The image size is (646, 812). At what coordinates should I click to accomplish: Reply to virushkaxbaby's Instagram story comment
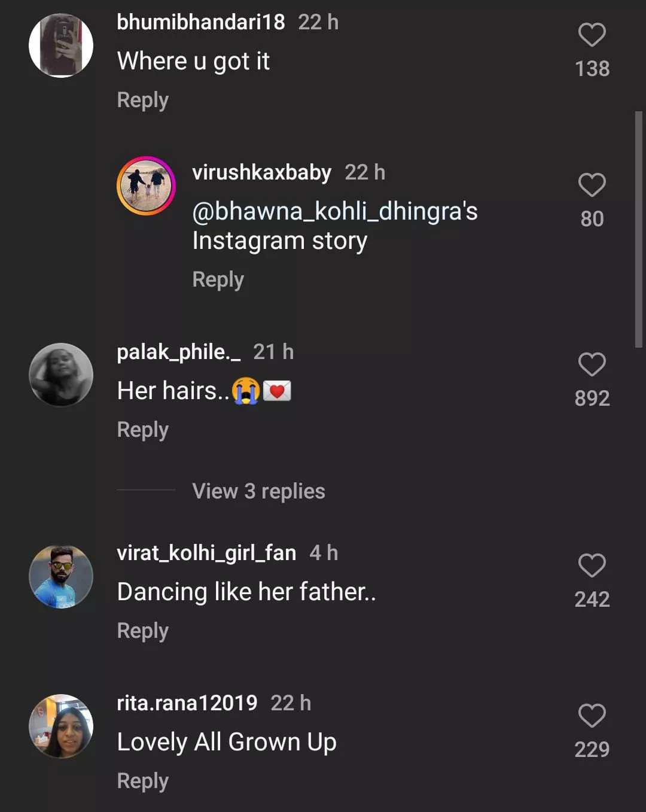click(218, 279)
